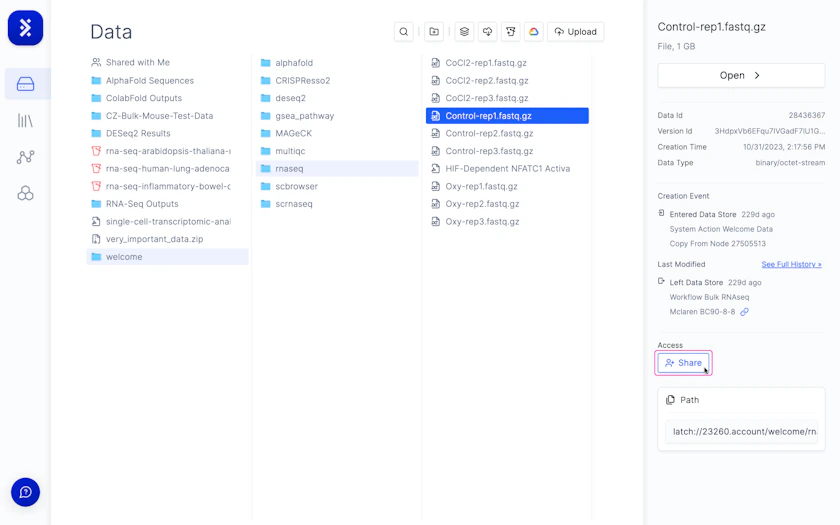Click the Entered Data Store event icon
This screenshot has height=525, width=840.
661,213
